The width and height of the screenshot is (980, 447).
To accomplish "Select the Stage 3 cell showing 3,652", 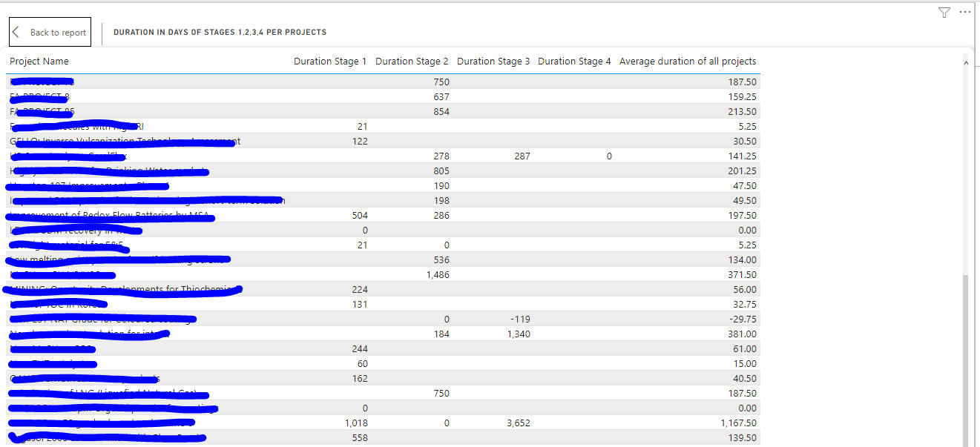I will (x=519, y=423).
